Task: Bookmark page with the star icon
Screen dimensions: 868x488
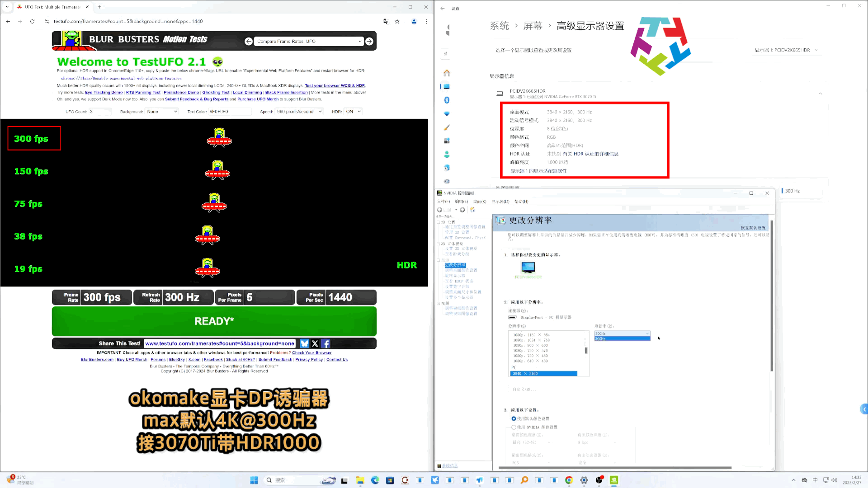Action: point(397,21)
